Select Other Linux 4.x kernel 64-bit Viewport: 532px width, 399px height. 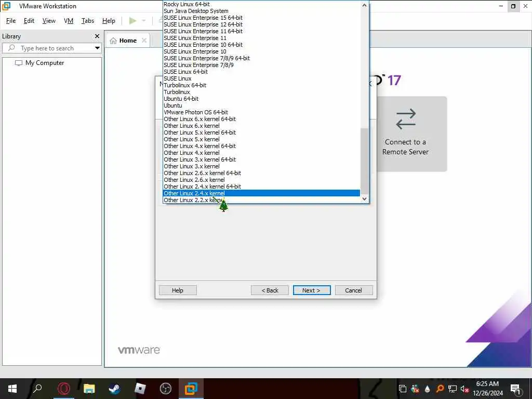point(261,146)
